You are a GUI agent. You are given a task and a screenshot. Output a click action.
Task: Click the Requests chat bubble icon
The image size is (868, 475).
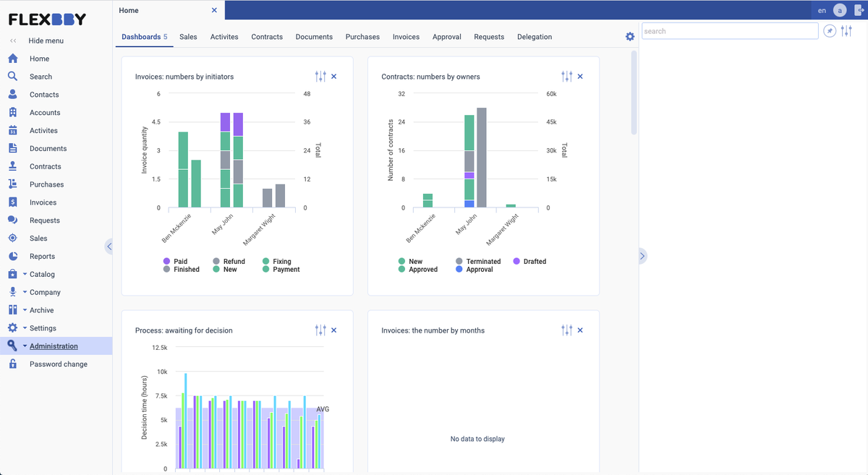click(x=12, y=221)
